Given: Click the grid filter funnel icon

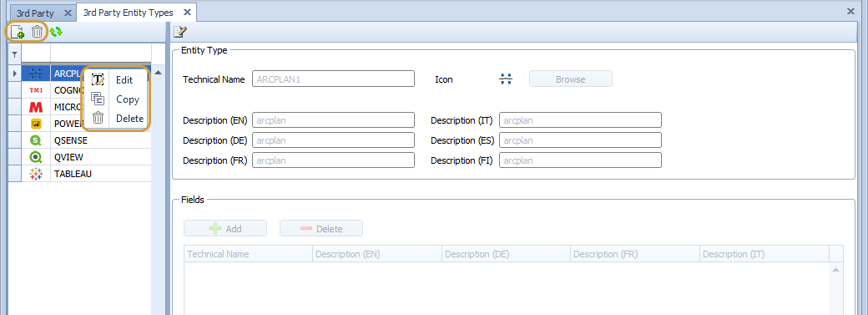Looking at the screenshot, I should point(14,54).
